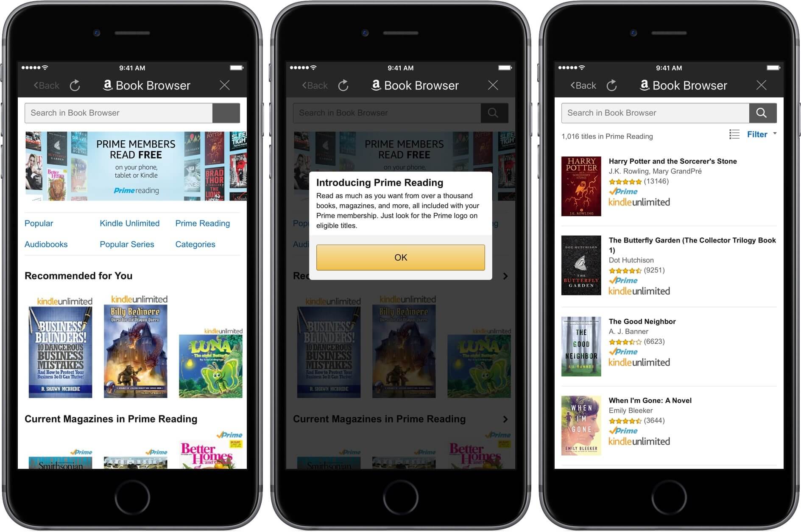Image resolution: width=801 pixels, height=532 pixels.
Task: Open the Filter dropdown
Action: coord(762,134)
